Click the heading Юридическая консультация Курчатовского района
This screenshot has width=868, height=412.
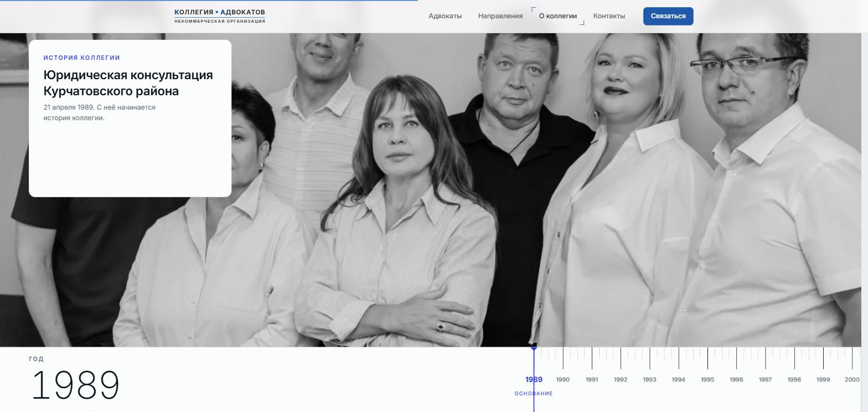128,83
